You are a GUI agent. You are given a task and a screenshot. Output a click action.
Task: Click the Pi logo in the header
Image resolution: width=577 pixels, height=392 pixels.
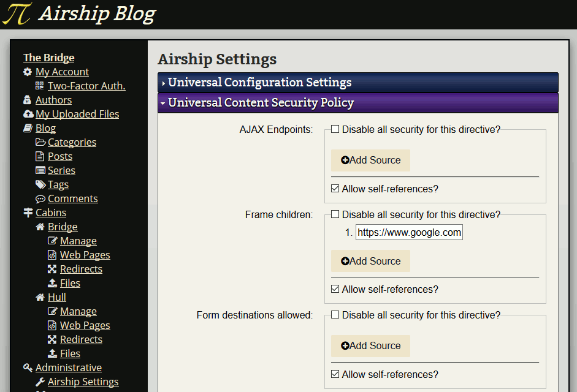coord(17,14)
